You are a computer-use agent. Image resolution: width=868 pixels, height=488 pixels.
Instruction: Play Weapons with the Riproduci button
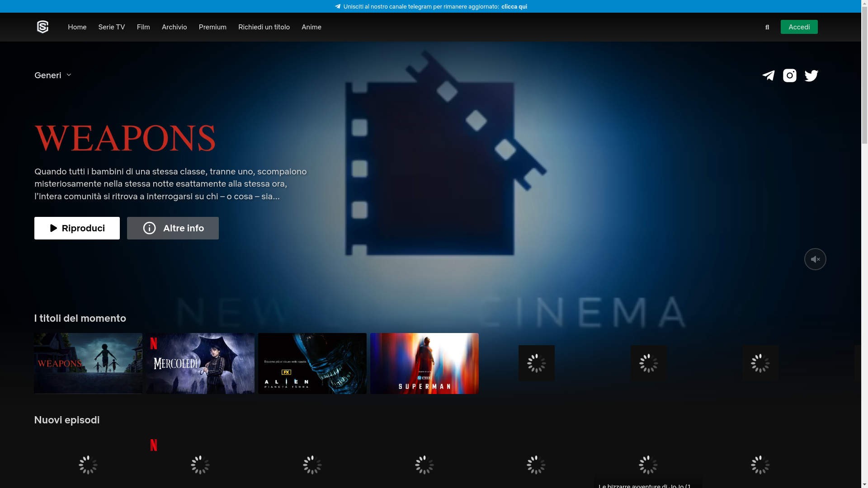pos(77,228)
